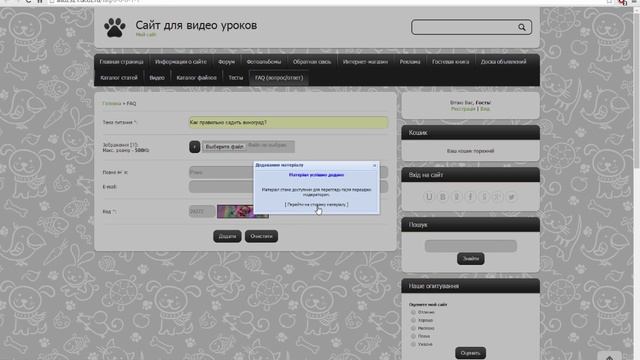The width and height of the screenshot is (640, 360).
Task: Select the second poll option Хорошо
Action: 413,320
